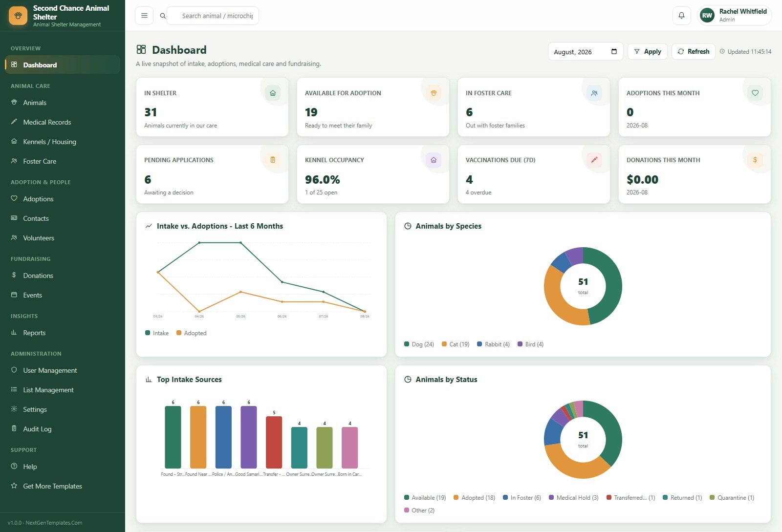The image size is (782, 532).
Task: Click the Adoptions This Month heart icon
Action: pyautogui.click(x=755, y=93)
